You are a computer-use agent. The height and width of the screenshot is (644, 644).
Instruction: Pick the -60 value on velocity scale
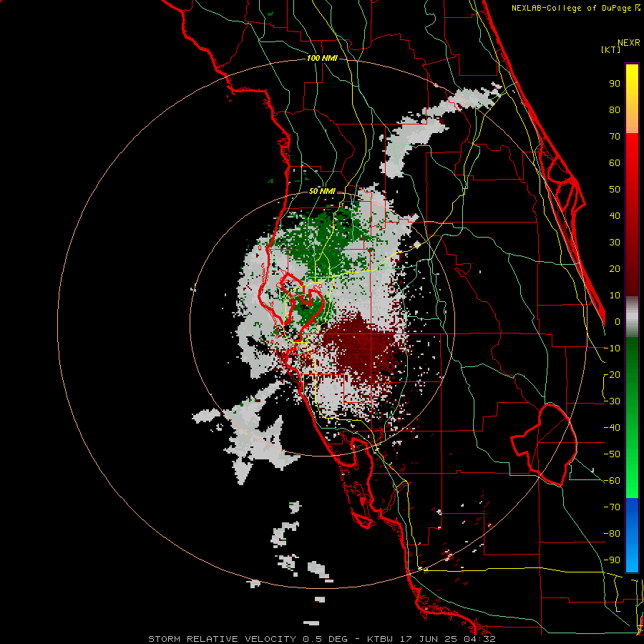(x=612, y=481)
